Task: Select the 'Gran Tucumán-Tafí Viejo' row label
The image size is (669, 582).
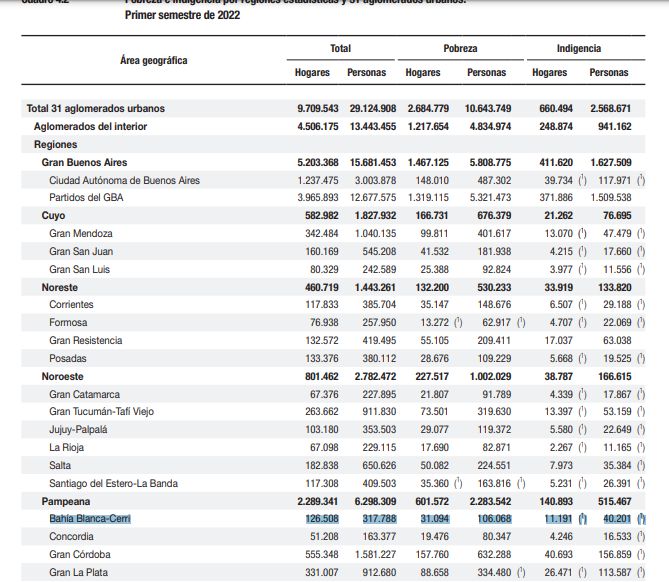Action: (x=102, y=411)
